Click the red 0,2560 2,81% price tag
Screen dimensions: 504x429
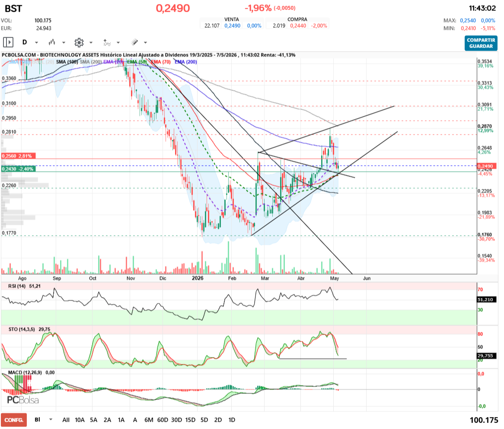18,156
